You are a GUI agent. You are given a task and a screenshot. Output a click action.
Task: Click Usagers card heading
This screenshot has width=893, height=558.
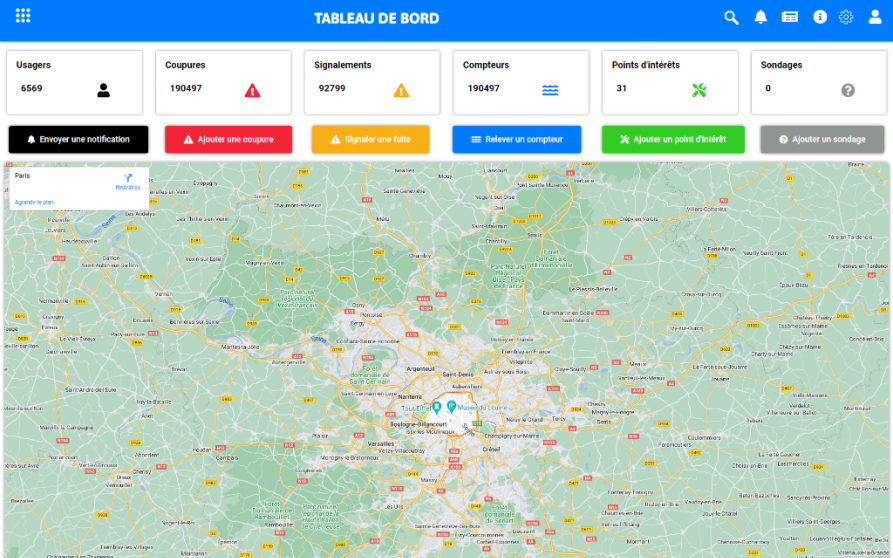(33, 65)
